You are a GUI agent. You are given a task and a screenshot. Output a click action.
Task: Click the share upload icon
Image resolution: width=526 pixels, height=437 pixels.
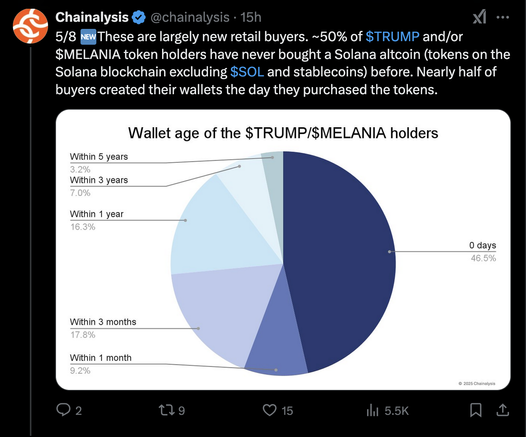click(503, 410)
